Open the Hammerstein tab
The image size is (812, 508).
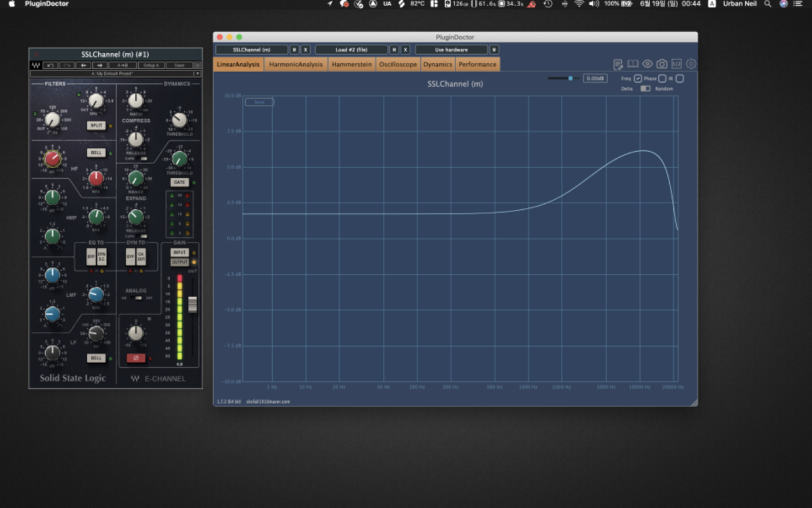click(352, 64)
